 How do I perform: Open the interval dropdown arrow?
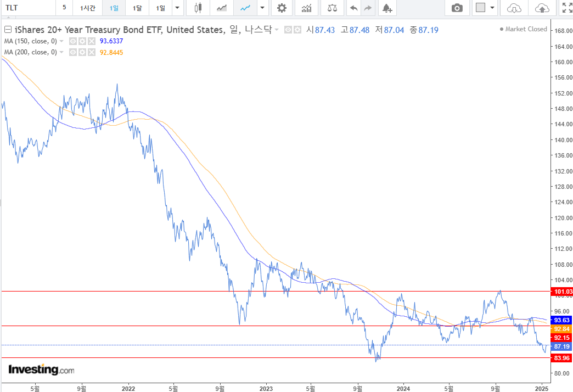[177, 8]
